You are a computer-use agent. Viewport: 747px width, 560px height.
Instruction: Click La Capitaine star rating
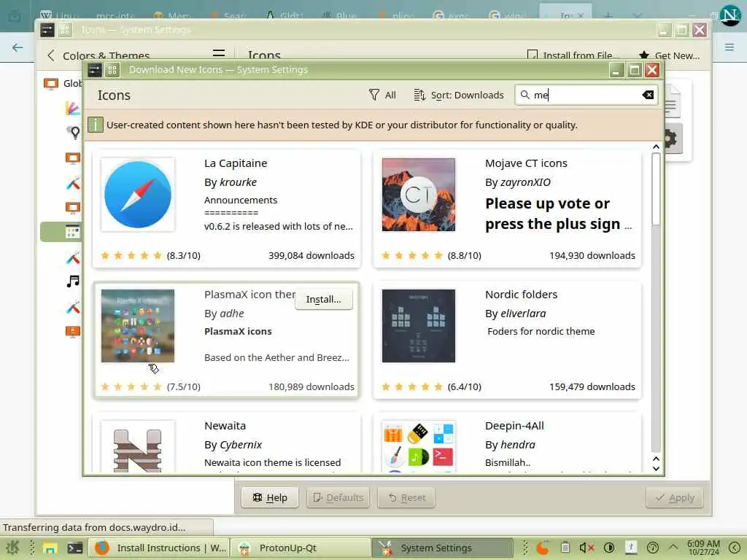tap(131, 256)
